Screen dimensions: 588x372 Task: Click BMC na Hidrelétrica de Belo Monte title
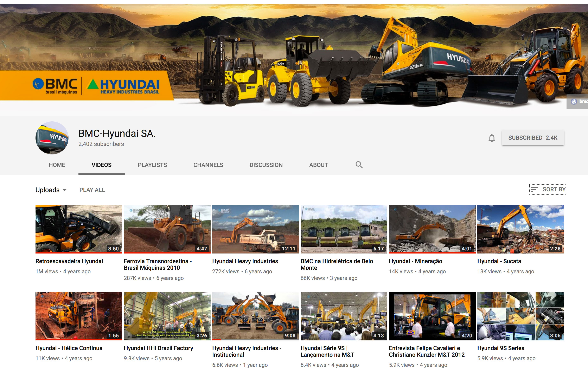pyautogui.click(x=337, y=265)
